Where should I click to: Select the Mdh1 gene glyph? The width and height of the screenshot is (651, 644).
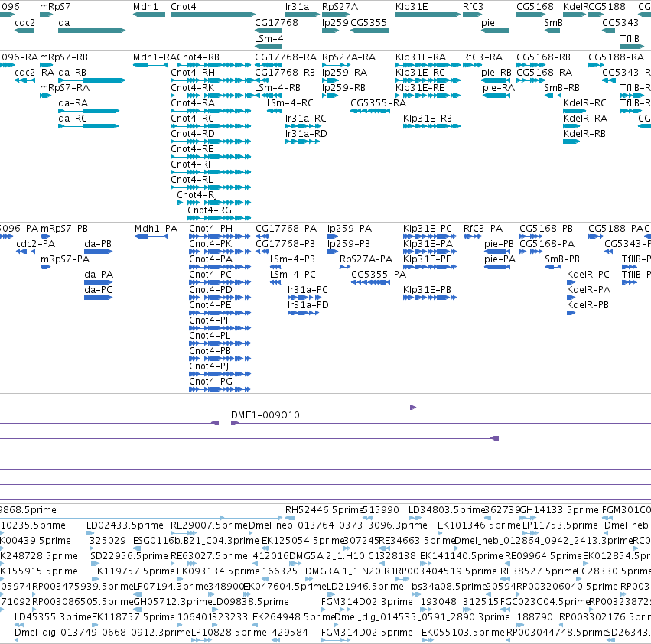pos(149,15)
